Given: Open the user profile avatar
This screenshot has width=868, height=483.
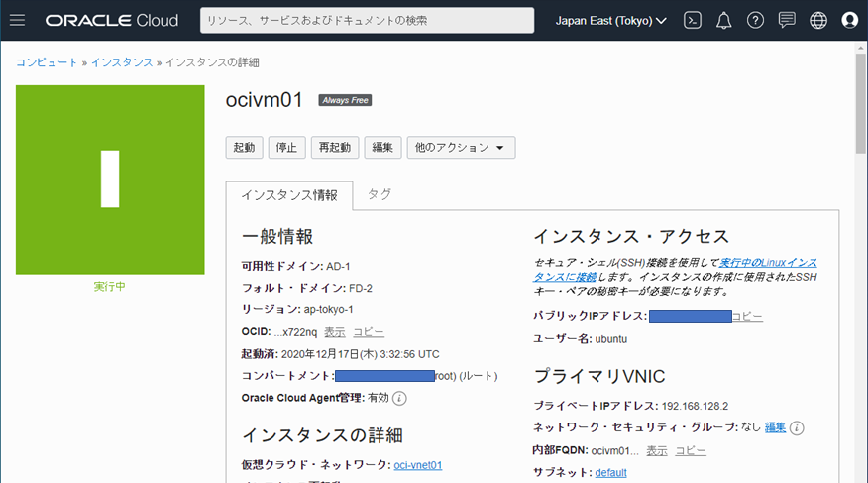Looking at the screenshot, I should pos(850,21).
